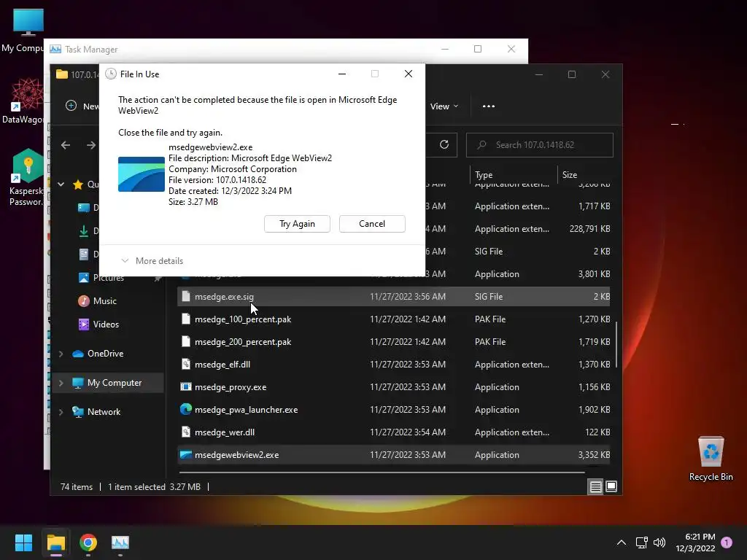Select the msedge.exe.sig file
This screenshot has width=747, height=560.
pos(393,296)
